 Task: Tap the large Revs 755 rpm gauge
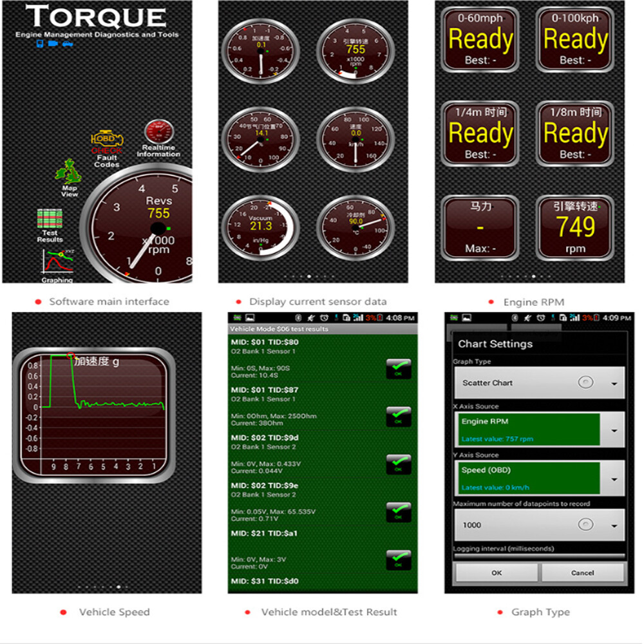coord(145,225)
